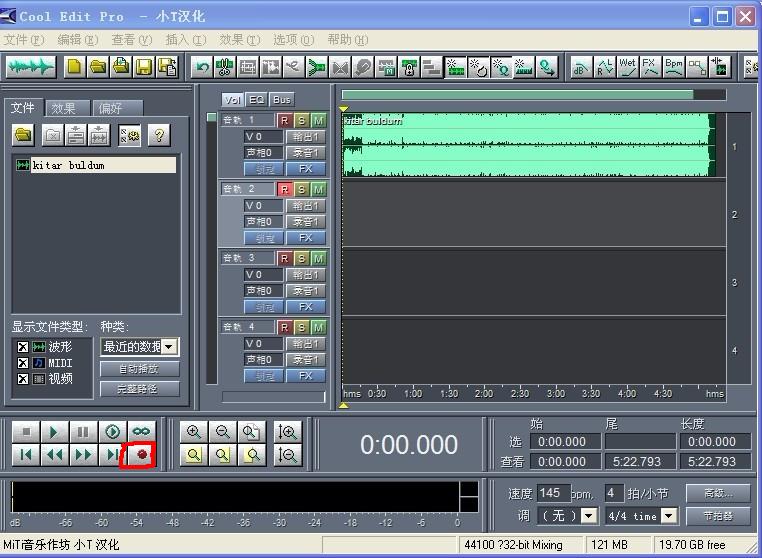Start recording with the red Record button
The height and width of the screenshot is (558, 762).
coord(141,454)
